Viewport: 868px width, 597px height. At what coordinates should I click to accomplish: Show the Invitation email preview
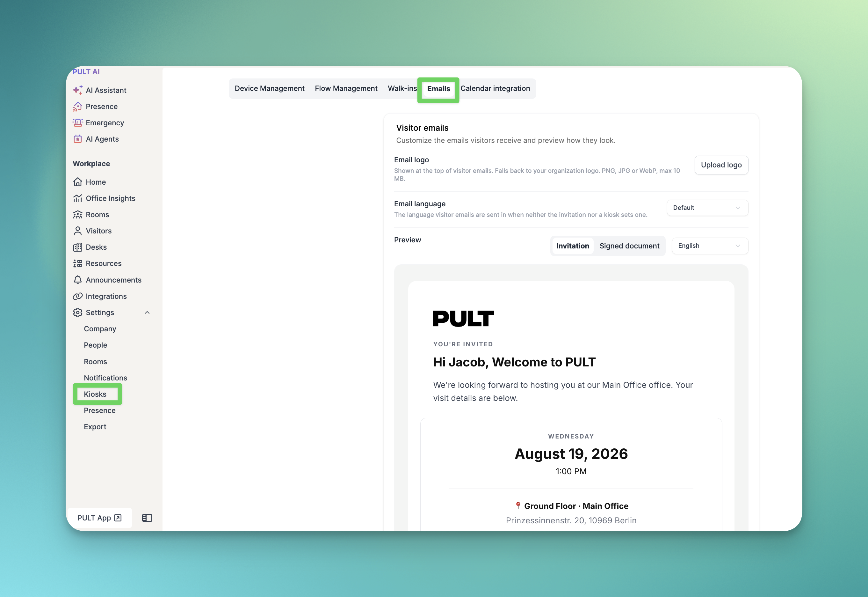pos(572,246)
